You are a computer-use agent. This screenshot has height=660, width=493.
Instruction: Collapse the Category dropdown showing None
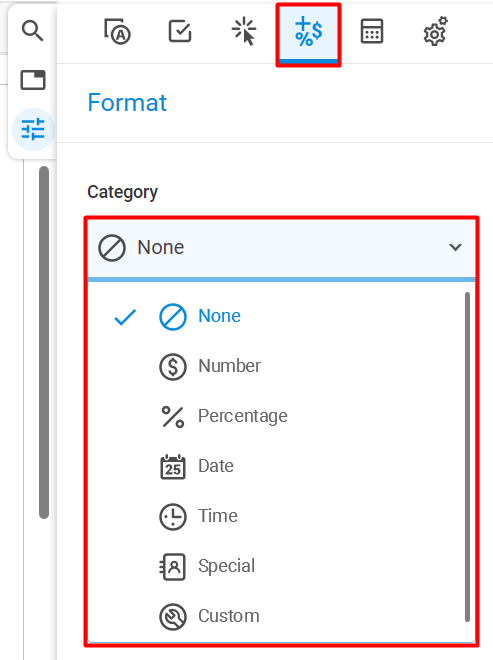tap(281, 247)
